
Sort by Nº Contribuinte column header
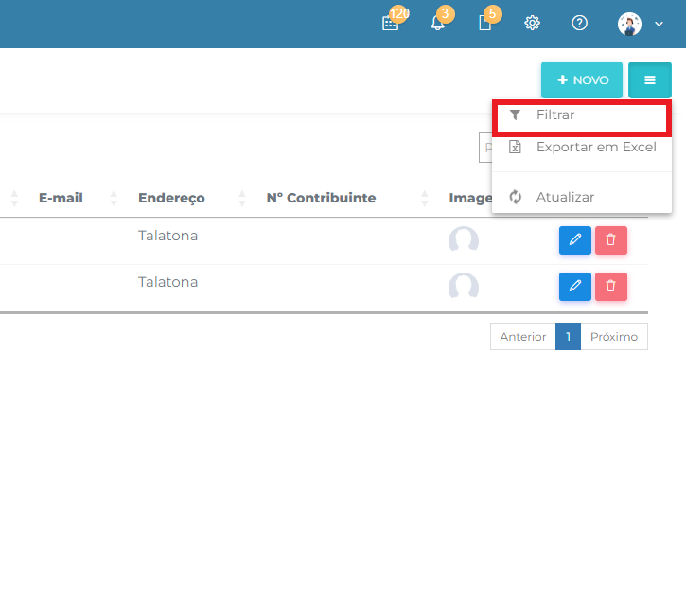coord(321,198)
